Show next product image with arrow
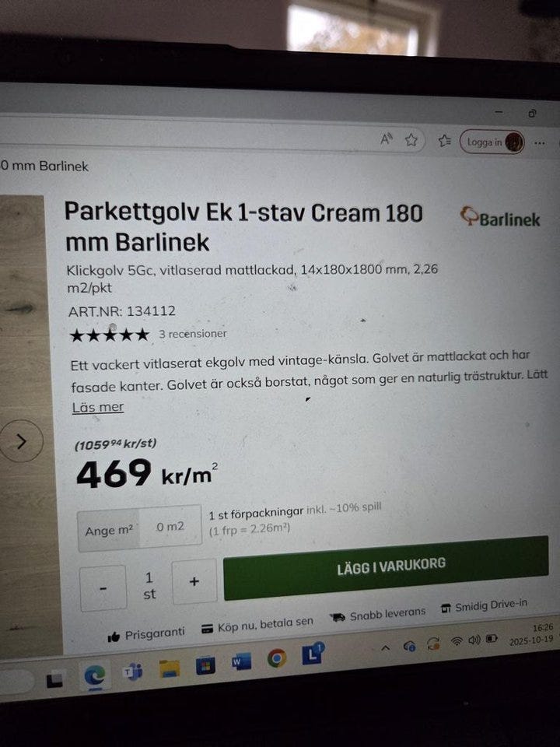The image size is (560, 747). [21, 441]
